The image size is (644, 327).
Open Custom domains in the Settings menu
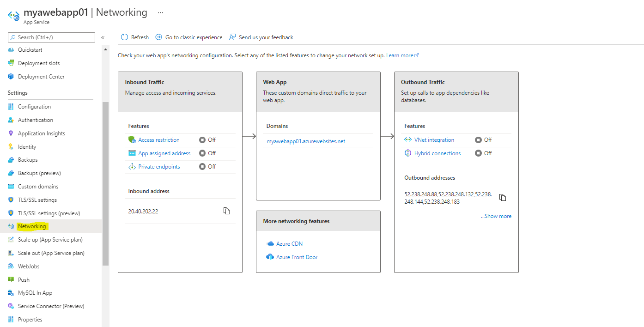coord(38,187)
